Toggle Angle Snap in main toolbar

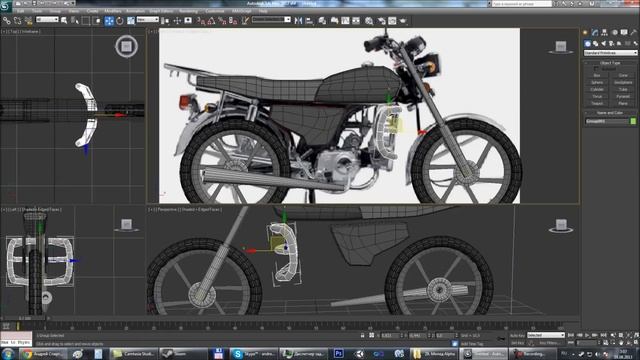211,20
